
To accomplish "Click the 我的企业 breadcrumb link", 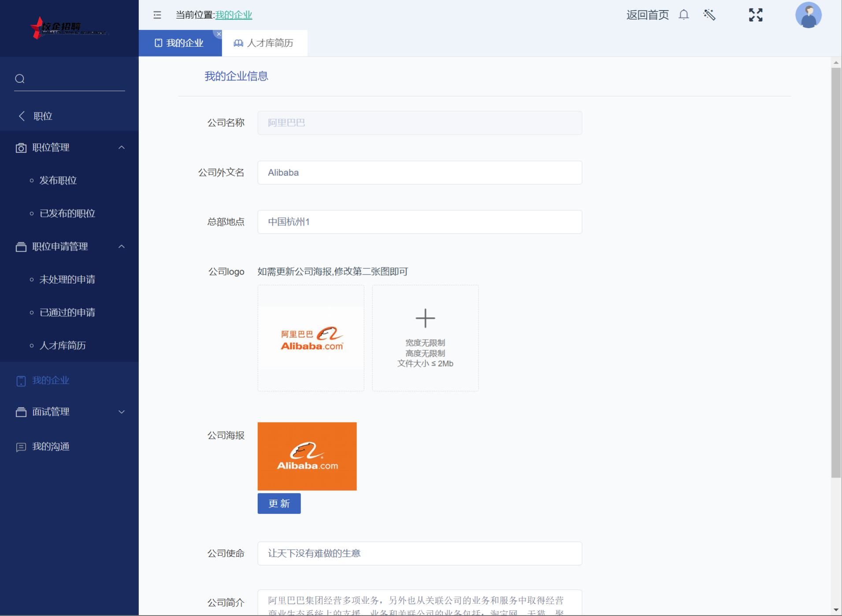I will point(234,15).
